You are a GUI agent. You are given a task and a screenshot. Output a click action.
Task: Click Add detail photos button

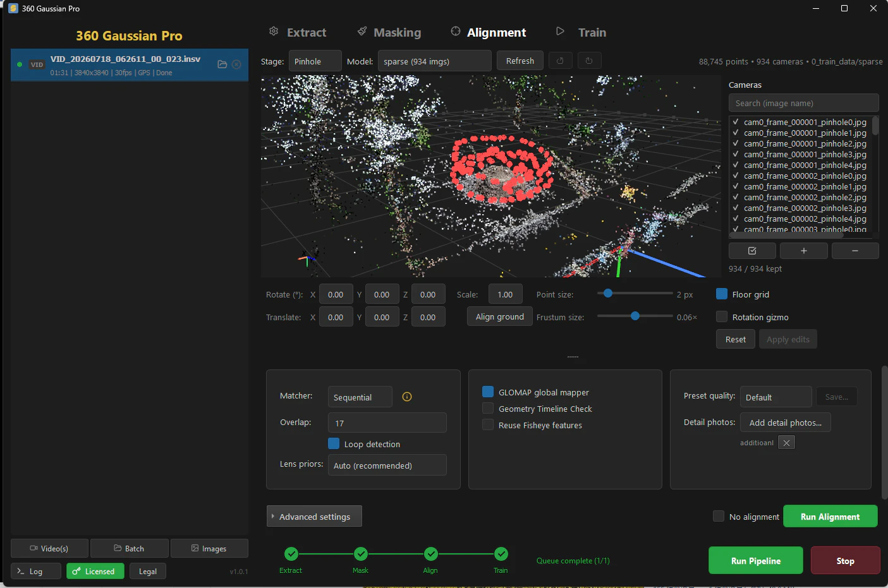point(786,423)
